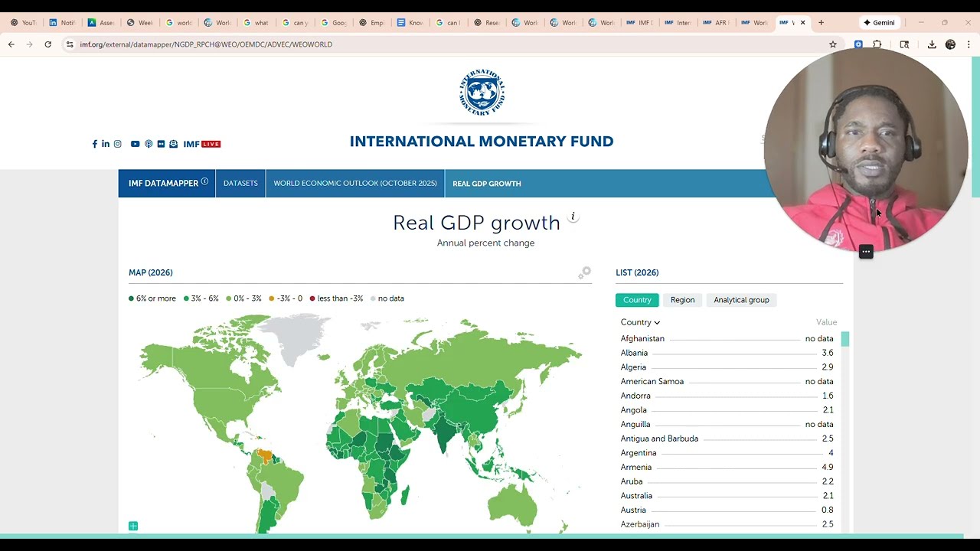980x551 pixels.
Task: Open the IMF DataMapper menu item
Action: 167,184
